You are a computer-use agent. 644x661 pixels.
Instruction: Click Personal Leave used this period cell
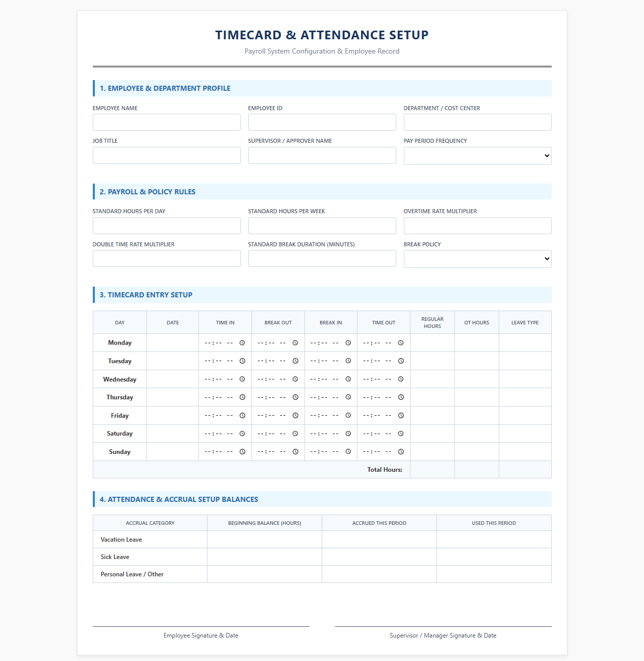(494, 574)
